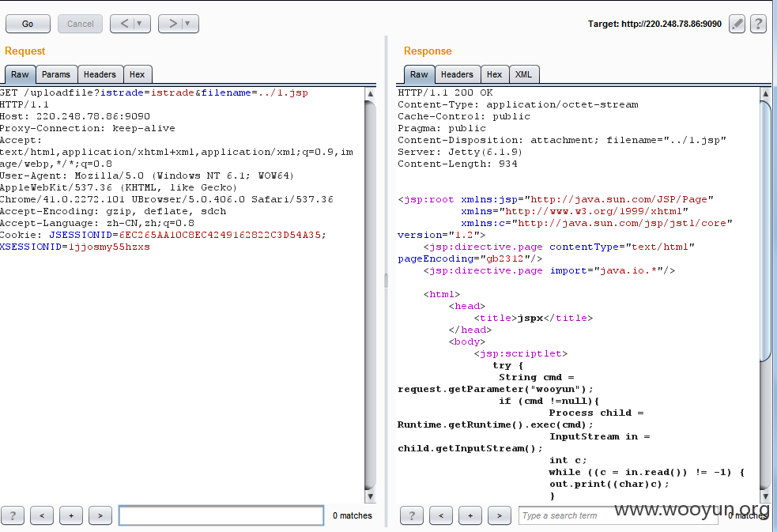Viewport: 777px width, 532px height.
Task: Open help via the top-right question mark icon
Action: pyautogui.click(x=758, y=24)
